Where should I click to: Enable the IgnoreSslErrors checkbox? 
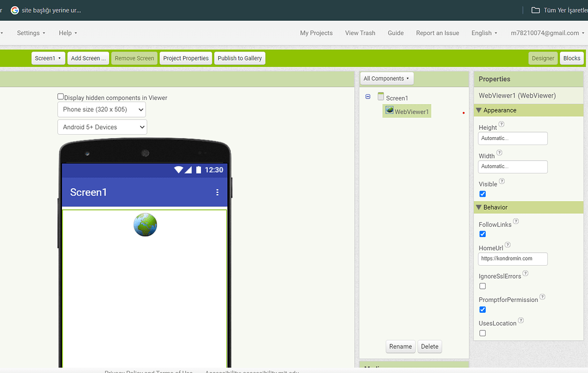482,286
